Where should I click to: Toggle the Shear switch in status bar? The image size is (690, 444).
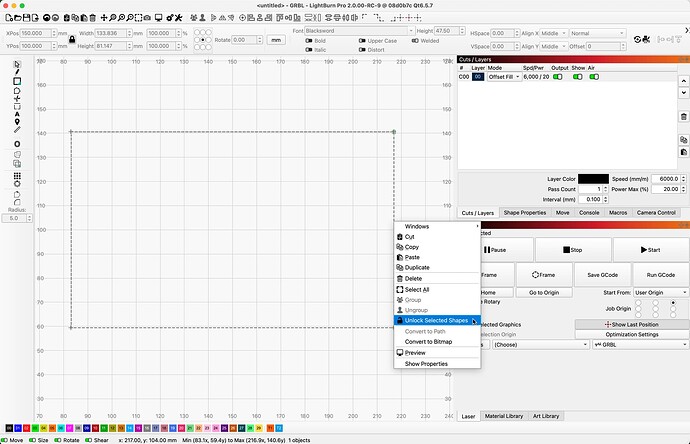(88, 440)
